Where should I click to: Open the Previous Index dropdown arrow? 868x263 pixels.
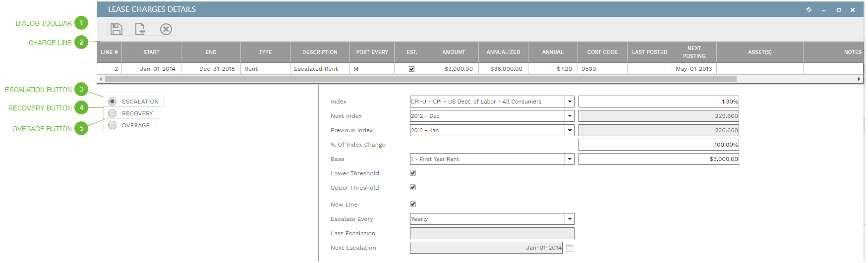[570, 130]
